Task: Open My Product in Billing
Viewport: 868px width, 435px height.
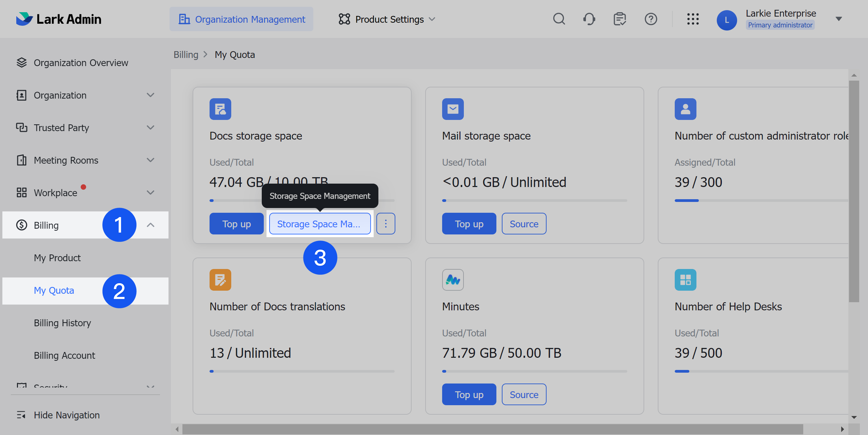Action: pos(57,258)
